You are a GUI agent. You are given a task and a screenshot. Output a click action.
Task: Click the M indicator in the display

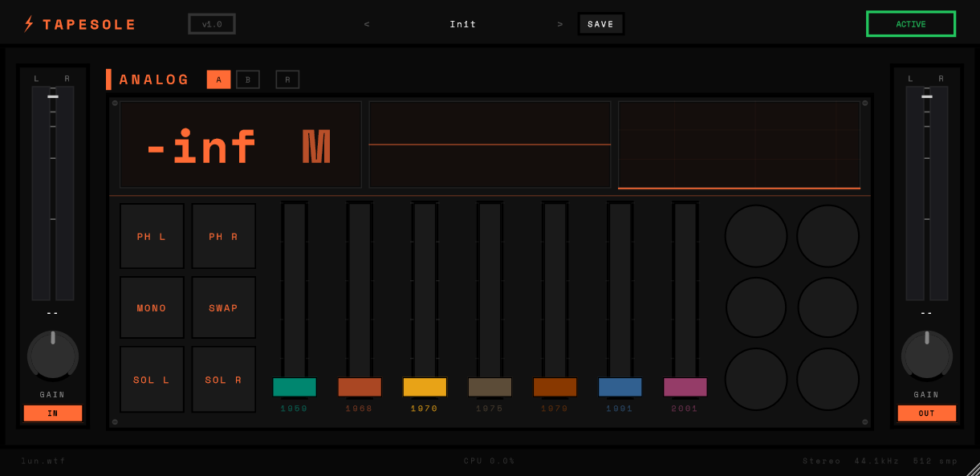pyautogui.click(x=316, y=147)
